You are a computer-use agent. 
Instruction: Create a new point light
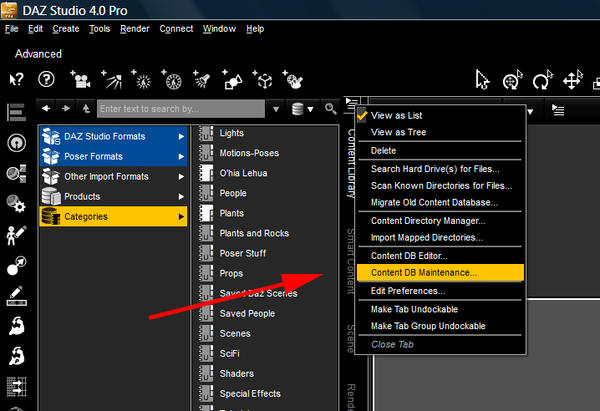[x=142, y=80]
